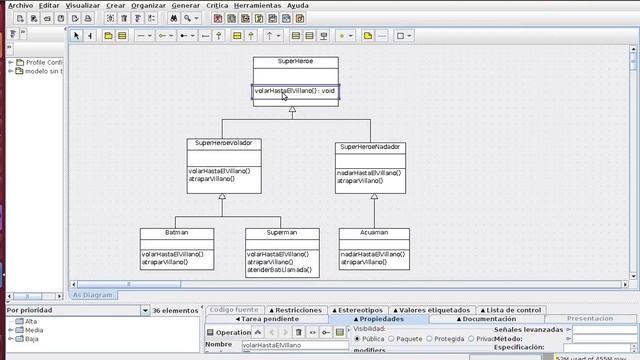Screen dimensions: 640x360
Task: Create a new collaboration diagram
Action: tap(259, 18)
